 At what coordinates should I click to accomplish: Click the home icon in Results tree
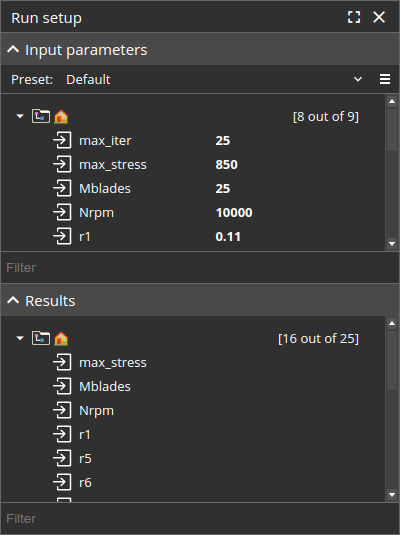coord(61,338)
